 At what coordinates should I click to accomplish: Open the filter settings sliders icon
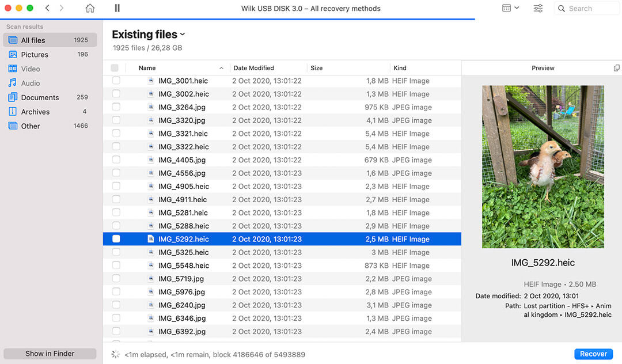538,8
